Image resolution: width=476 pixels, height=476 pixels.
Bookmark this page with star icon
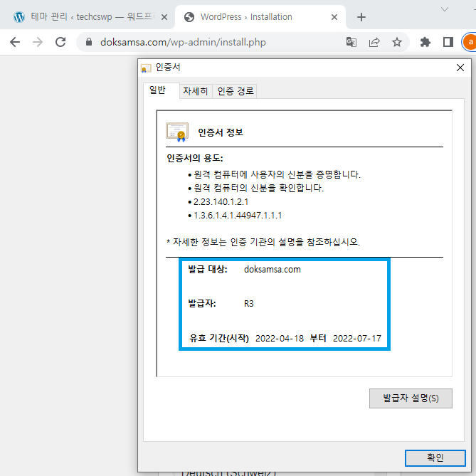(x=397, y=42)
